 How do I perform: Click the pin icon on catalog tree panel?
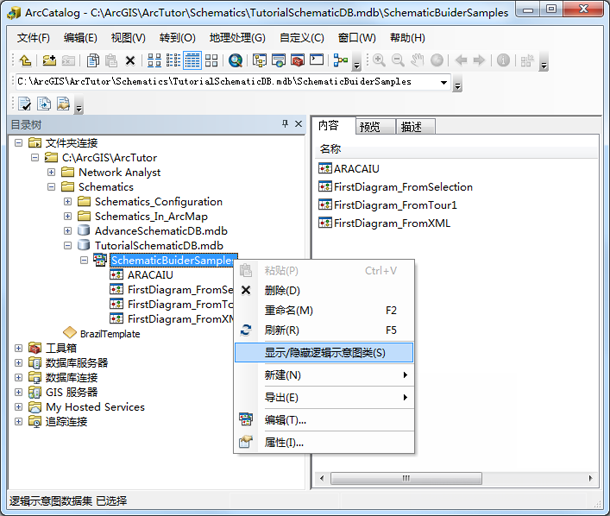[284, 125]
